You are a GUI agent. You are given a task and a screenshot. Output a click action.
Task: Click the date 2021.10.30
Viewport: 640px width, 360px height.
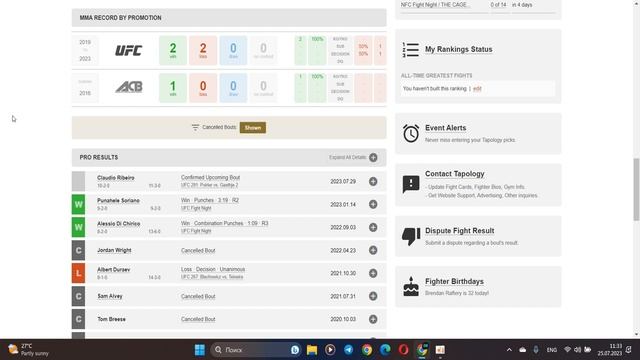[343, 273]
